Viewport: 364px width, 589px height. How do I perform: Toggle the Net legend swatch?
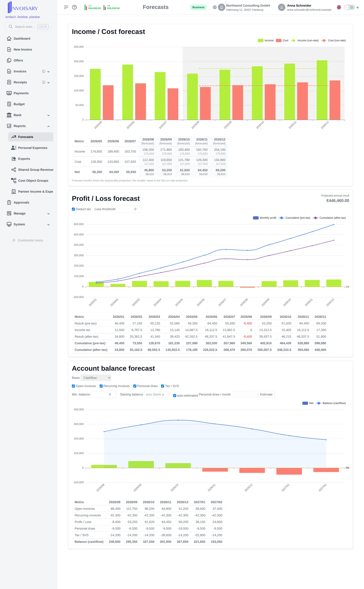[305, 403]
